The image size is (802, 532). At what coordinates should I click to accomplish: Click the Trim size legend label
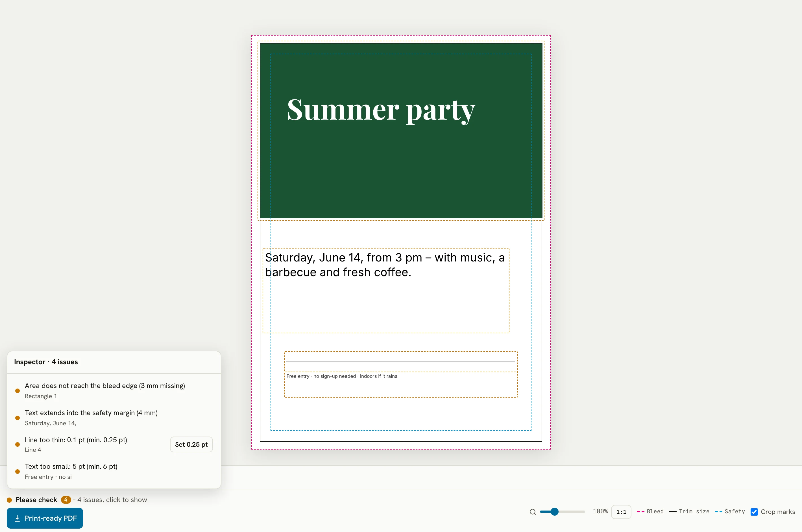[x=694, y=511]
